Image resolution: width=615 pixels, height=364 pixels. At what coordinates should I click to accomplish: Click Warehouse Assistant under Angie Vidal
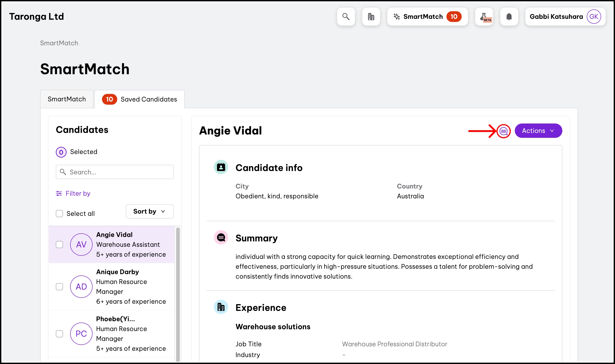click(128, 245)
